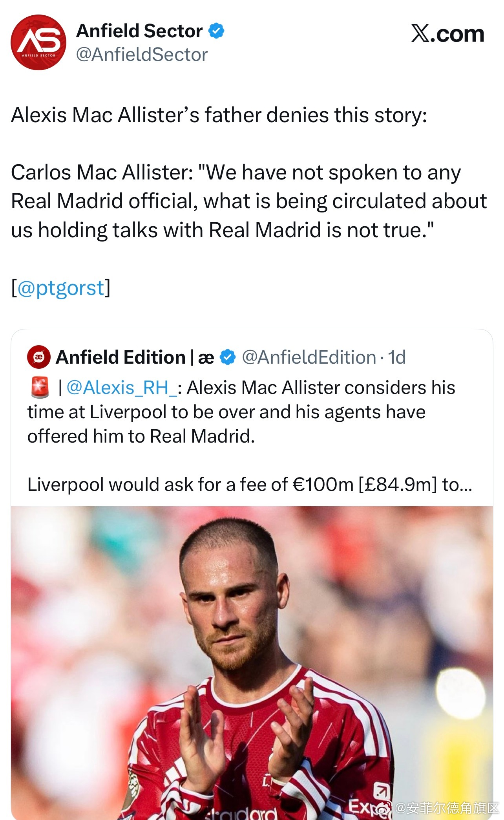Viewport: 504px width, 820px height.
Task: Click the X.com logo
Action: point(447,33)
